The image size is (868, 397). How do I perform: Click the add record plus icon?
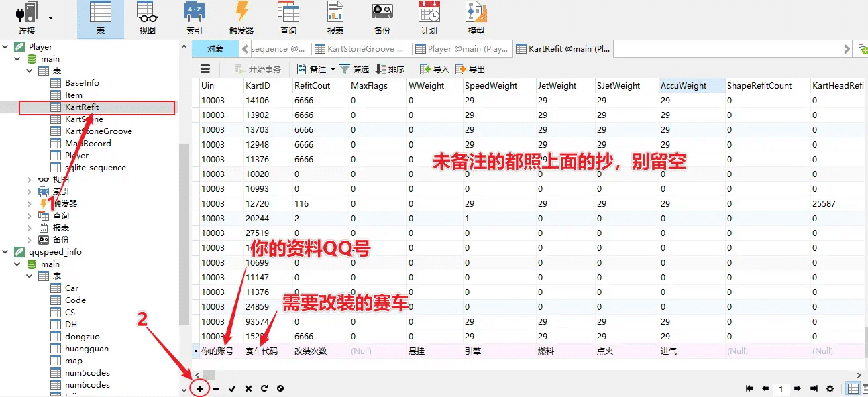tap(200, 388)
